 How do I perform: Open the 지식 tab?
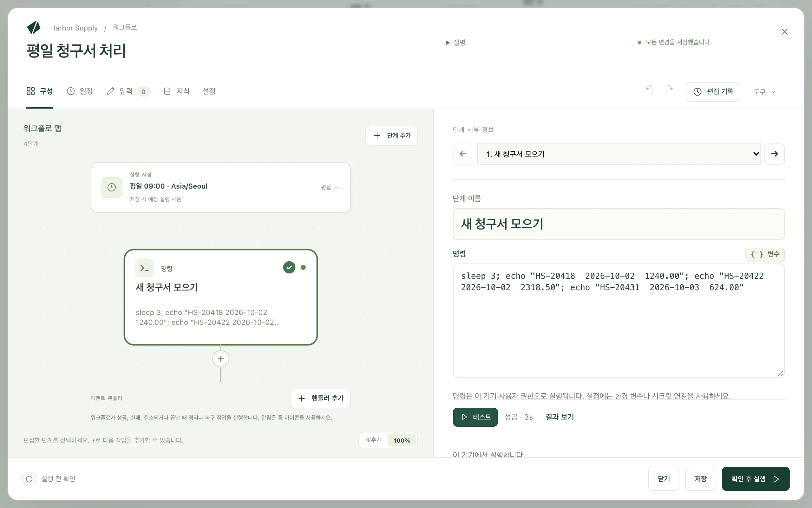[176, 91]
